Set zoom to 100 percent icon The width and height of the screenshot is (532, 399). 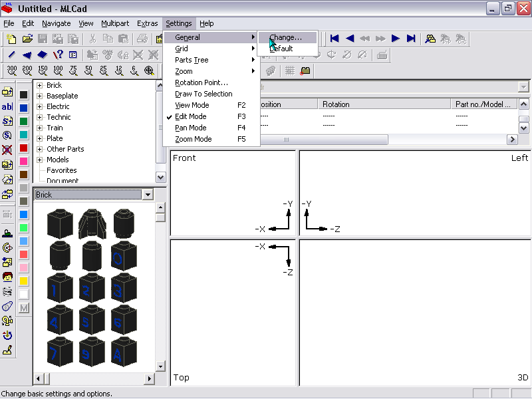tap(58, 70)
